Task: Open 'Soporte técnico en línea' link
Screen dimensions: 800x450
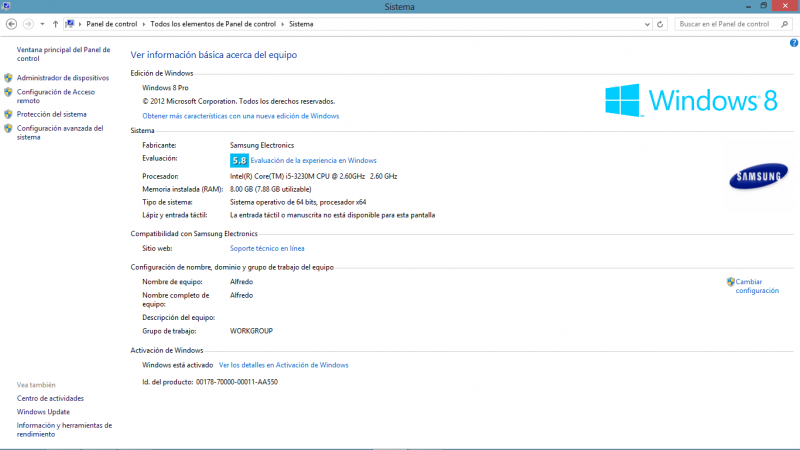Action: [267, 248]
